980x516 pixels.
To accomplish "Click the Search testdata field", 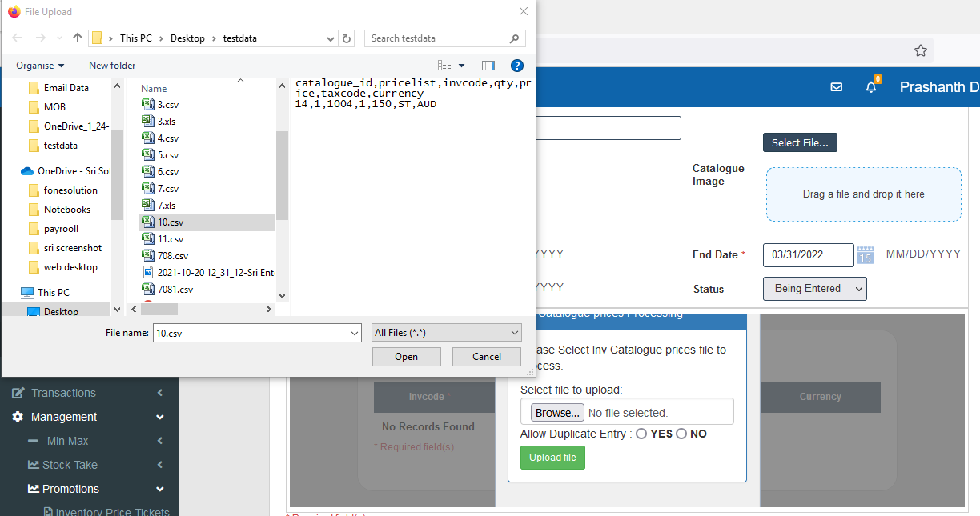I will coord(445,38).
